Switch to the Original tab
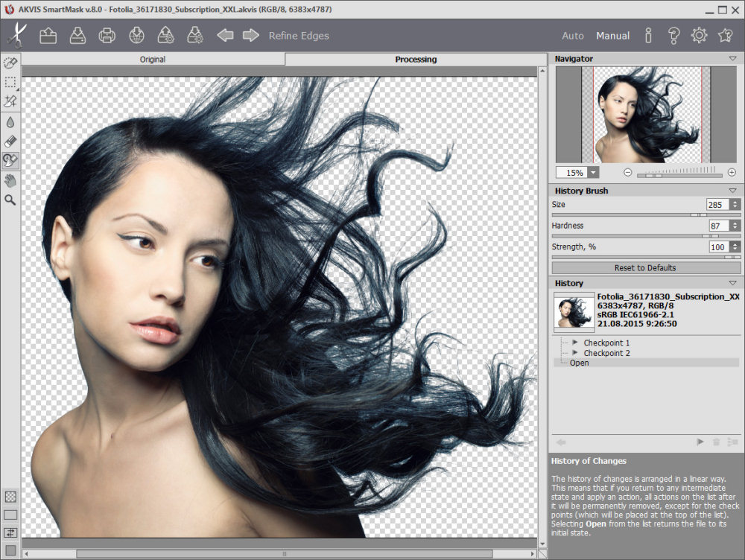This screenshot has height=560, width=745. point(153,60)
